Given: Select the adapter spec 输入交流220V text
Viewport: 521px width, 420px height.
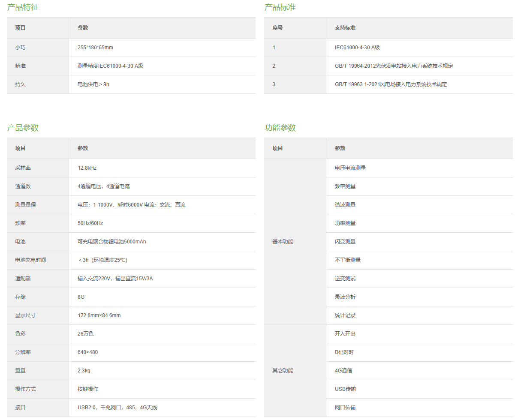Looking at the screenshot, I should coord(115,279).
